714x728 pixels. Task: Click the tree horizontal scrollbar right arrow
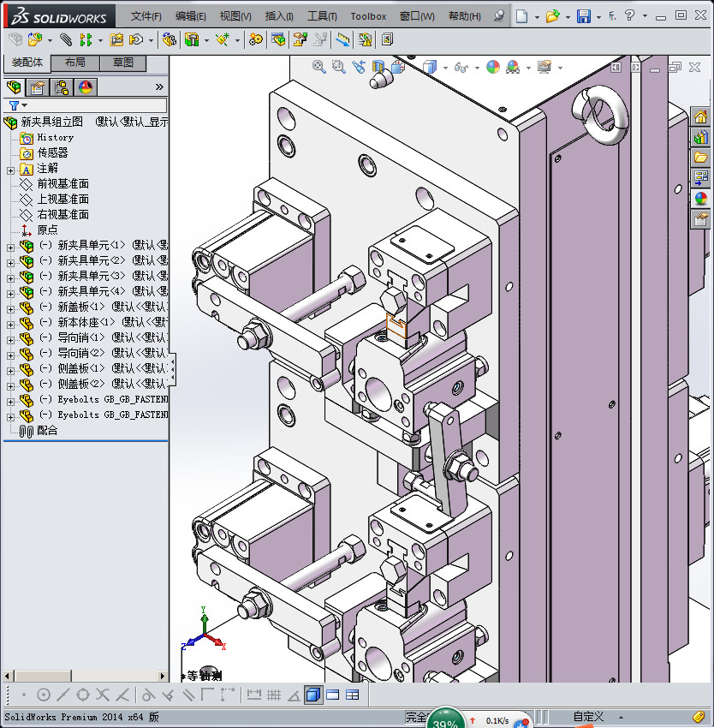(162, 676)
